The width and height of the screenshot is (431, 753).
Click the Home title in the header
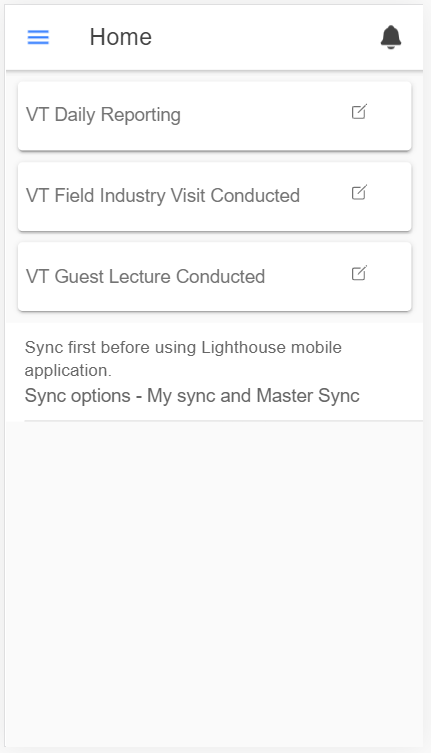pos(121,37)
